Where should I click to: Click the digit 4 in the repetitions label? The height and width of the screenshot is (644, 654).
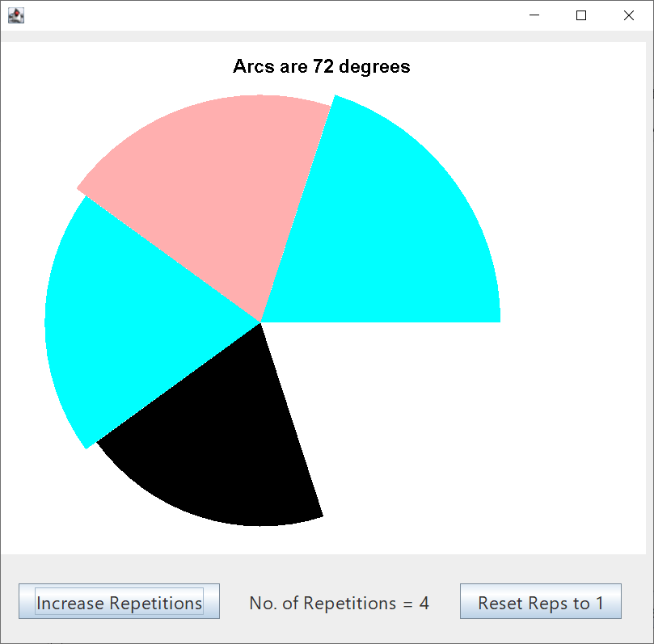pos(424,603)
